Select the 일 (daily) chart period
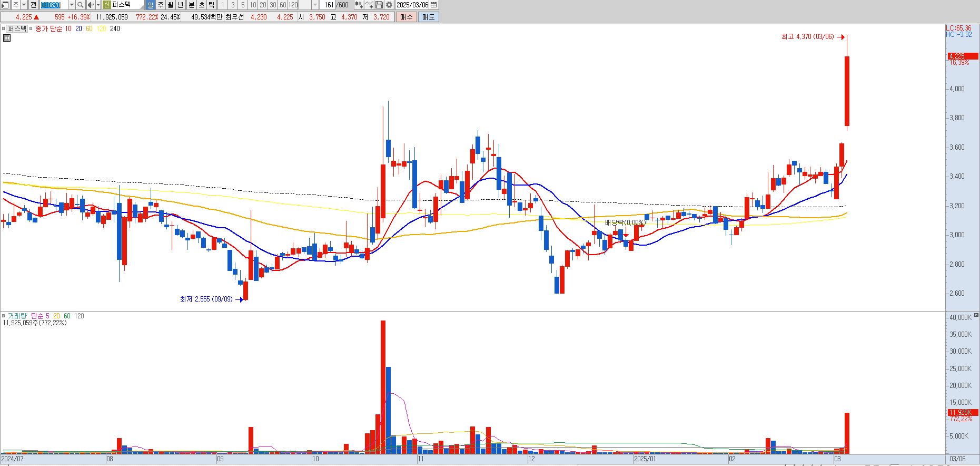Image resolution: width=980 pixels, height=466 pixels. click(150, 5)
